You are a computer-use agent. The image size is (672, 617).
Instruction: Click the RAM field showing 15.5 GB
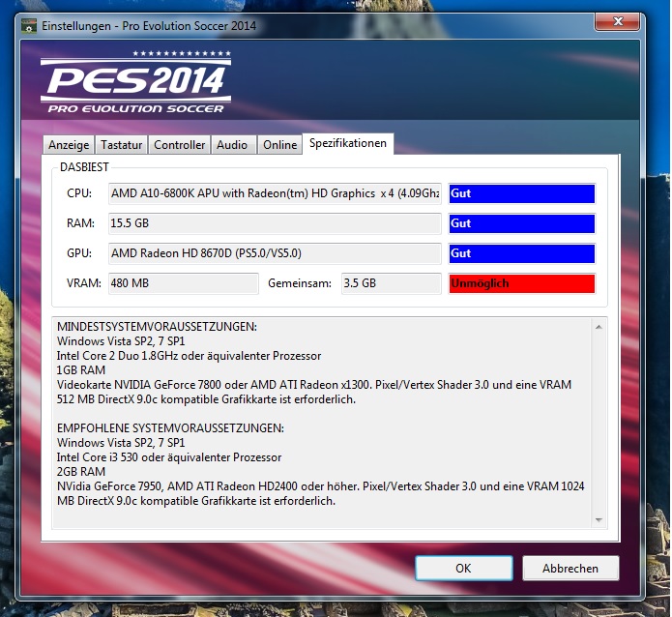tap(275, 223)
